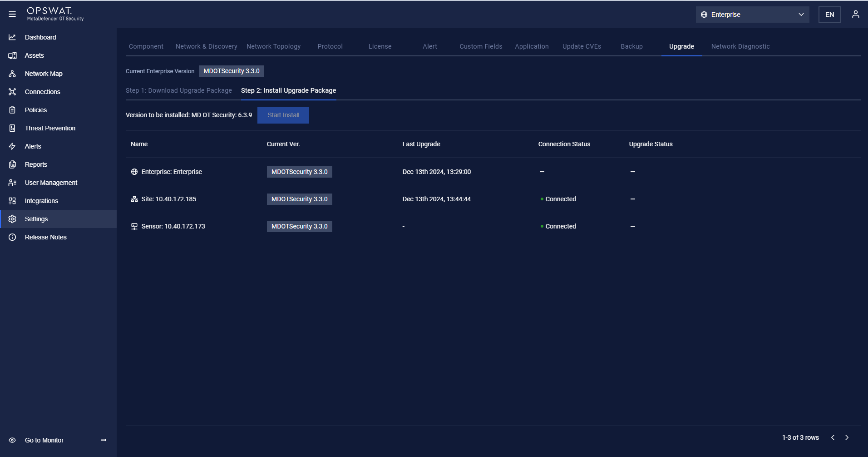Toggle the hamburger menu icon
Image resolution: width=868 pixels, height=457 pixels.
[12, 14]
